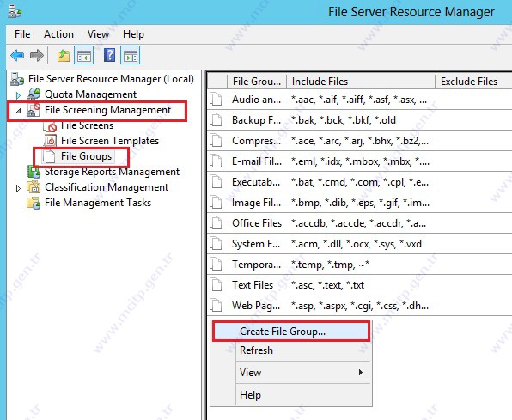Click the File Screening Management icon
Image resolution: width=512 pixels, height=420 pixels.
[x=34, y=110]
